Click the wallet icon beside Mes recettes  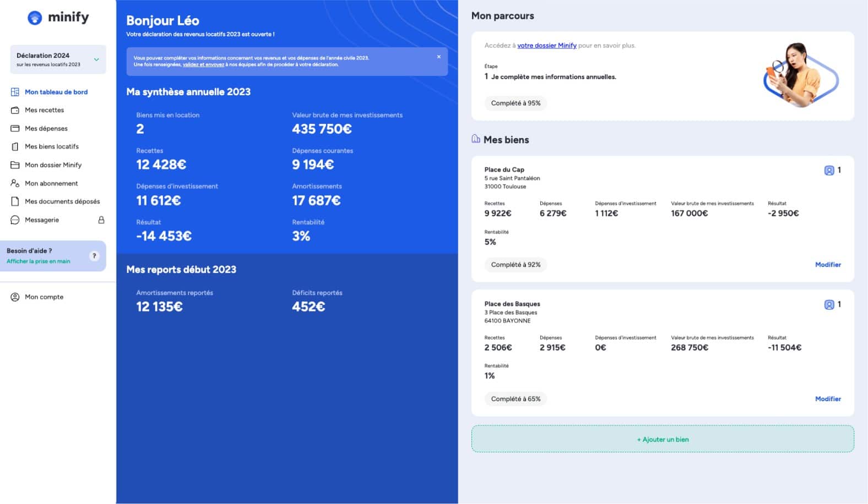[x=15, y=110]
